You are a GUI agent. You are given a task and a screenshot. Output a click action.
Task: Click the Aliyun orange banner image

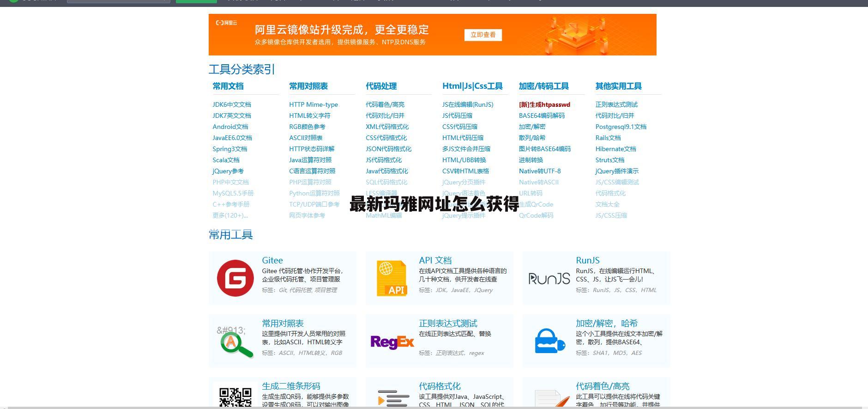(433, 35)
